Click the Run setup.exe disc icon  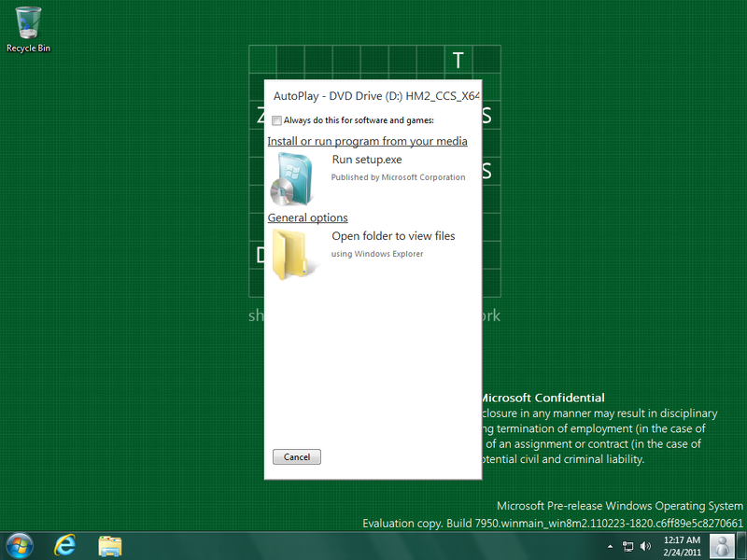click(291, 179)
